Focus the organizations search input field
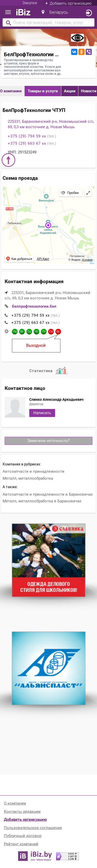 pos(48,23)
